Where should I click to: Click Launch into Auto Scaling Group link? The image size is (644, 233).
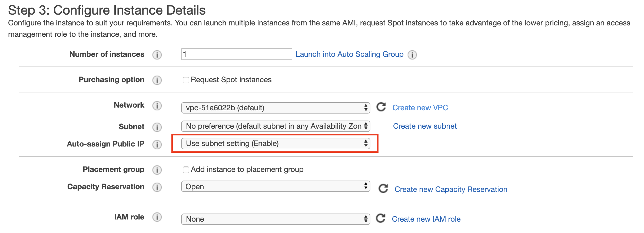[349, 54]
